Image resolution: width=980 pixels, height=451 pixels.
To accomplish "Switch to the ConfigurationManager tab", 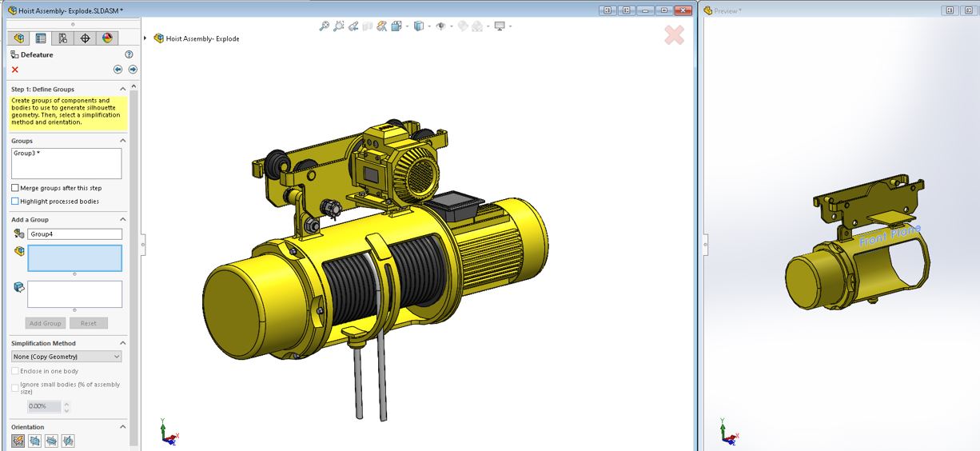I will [63, 38].
